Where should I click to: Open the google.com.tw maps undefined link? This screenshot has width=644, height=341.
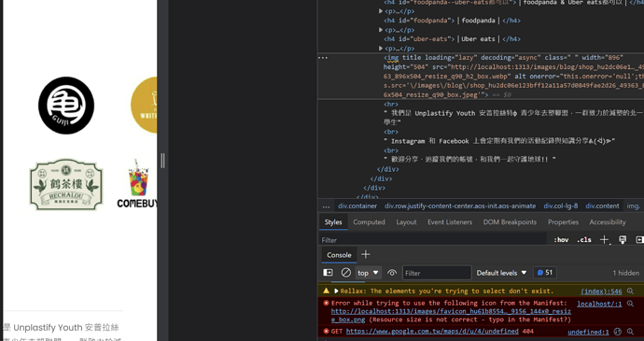click(432, 331)
